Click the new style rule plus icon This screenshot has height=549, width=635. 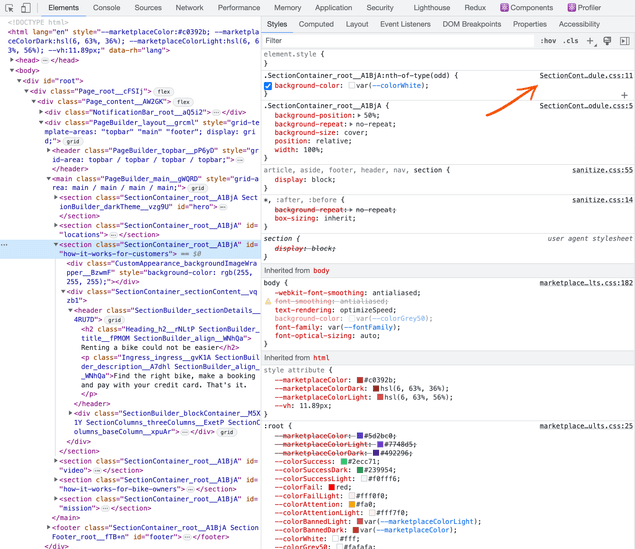[x=591, y=41]
